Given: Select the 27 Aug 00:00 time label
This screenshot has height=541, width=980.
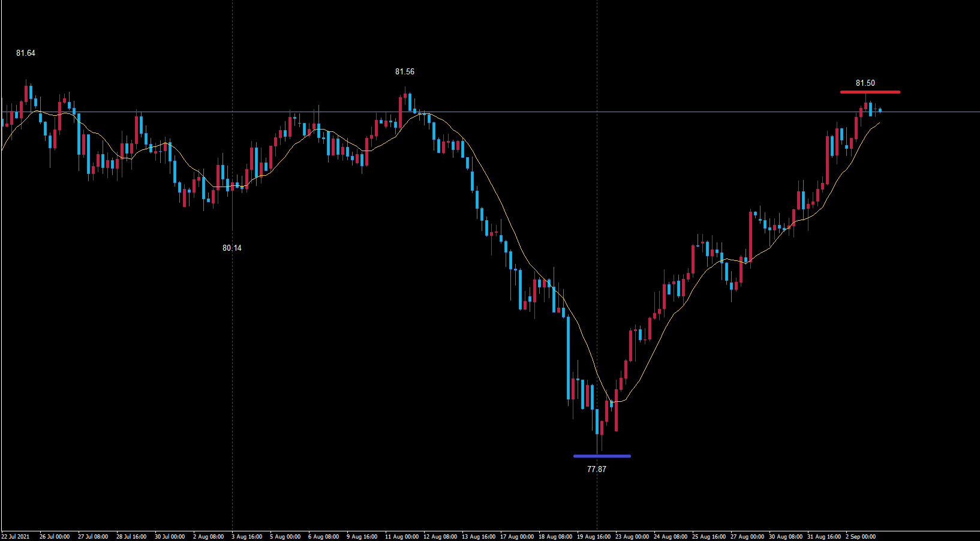Looking at the screenshot, I should coord(747,537).
